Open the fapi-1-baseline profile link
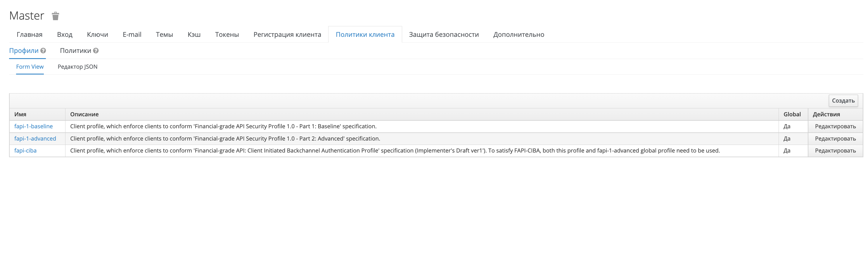Viewport: 868px width, 263px height. tap(33, 126)
